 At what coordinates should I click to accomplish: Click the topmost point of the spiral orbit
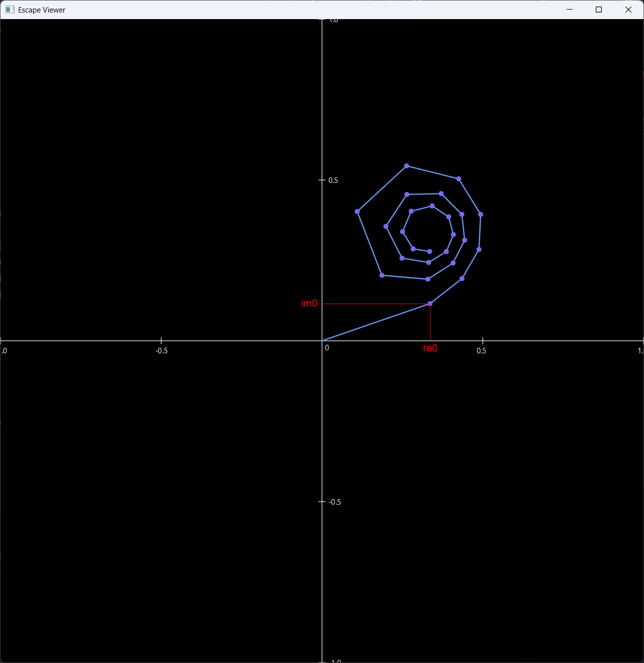[x=406, y=166]
